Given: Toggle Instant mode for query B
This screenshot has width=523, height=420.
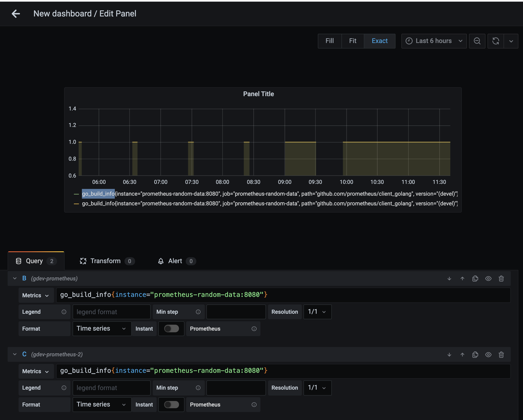Looking at the screenshot, I should coord(171,329).
